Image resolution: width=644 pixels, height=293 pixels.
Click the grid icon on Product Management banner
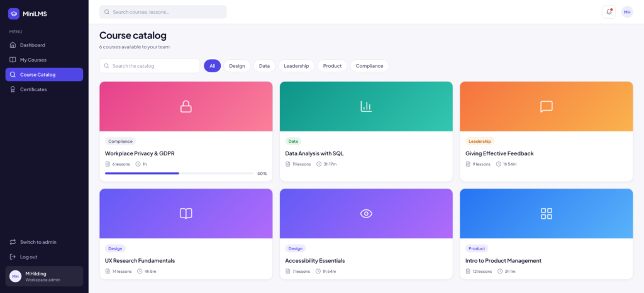(547, 213)
